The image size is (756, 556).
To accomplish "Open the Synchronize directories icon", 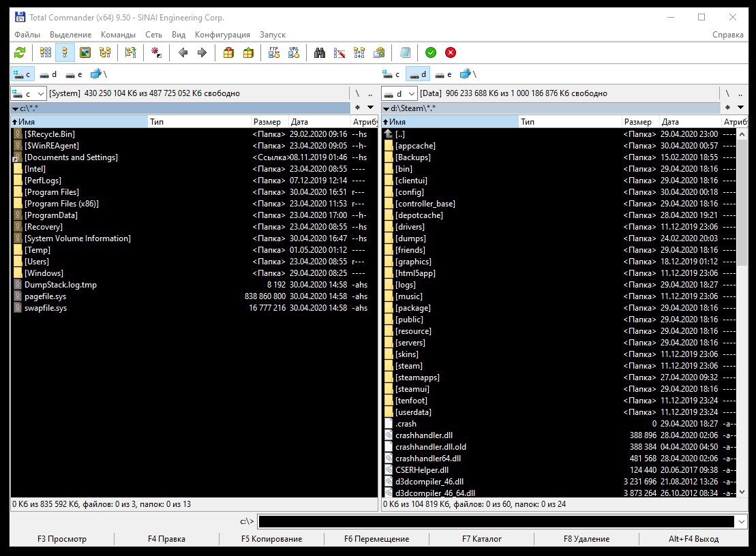I will (359, 52).
